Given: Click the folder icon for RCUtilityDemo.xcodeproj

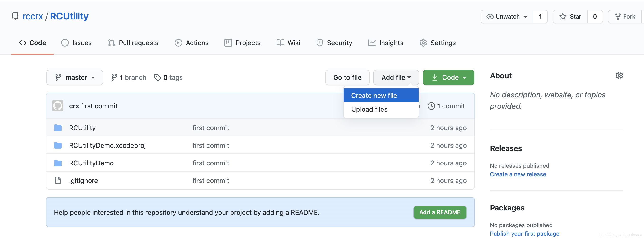Looking at the screenshot, I should pos(58,145).
